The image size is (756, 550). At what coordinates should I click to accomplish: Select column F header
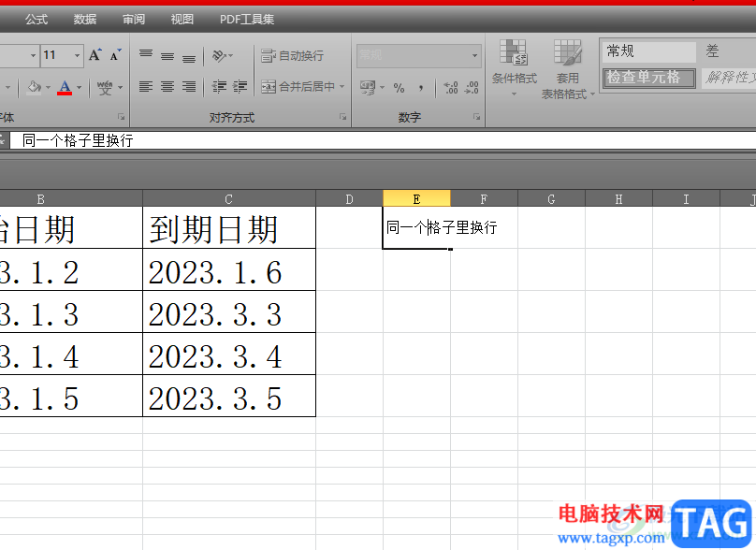(484, 199)
